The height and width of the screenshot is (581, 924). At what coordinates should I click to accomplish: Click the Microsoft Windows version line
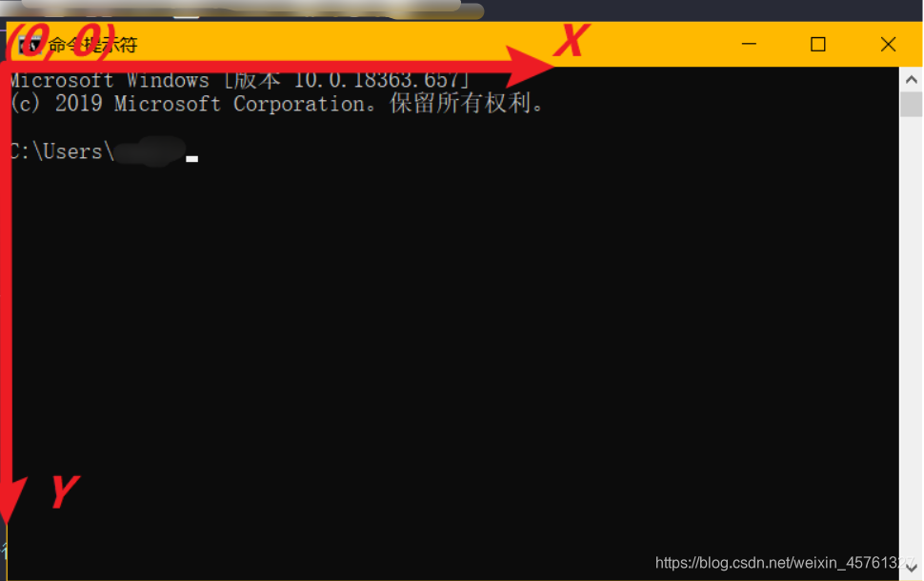pos(240,80)
